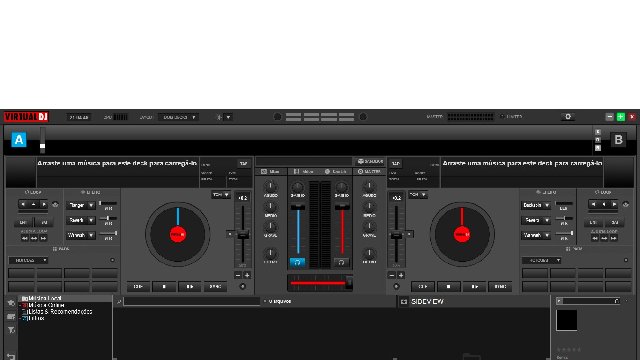Click right channel mid EQ knob
This screenshot has height=360, width=640.
point(369,207)
